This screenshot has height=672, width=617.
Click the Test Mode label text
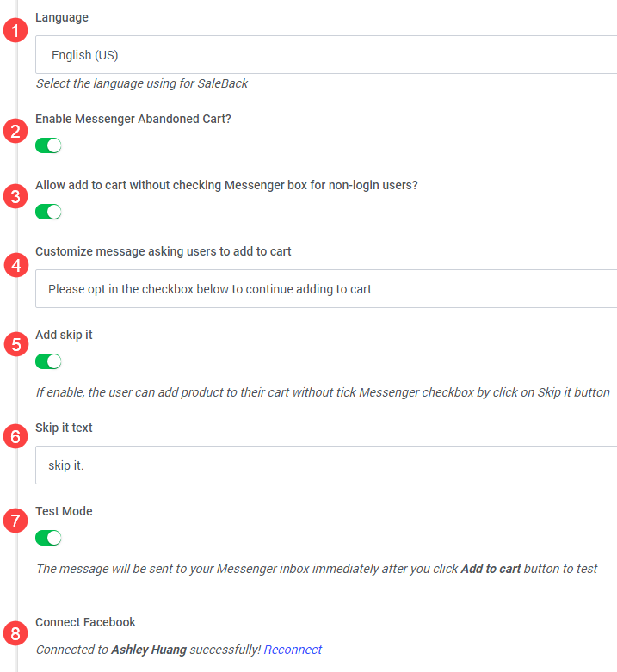pyautogui.click(x=64, y=511)
